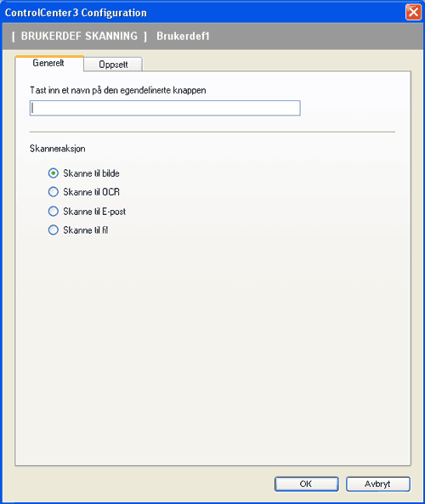The height and width of the screenshot is (504, 425).
Task: Close the ControlCenter3 Configuration window
Action: (413, 13)
